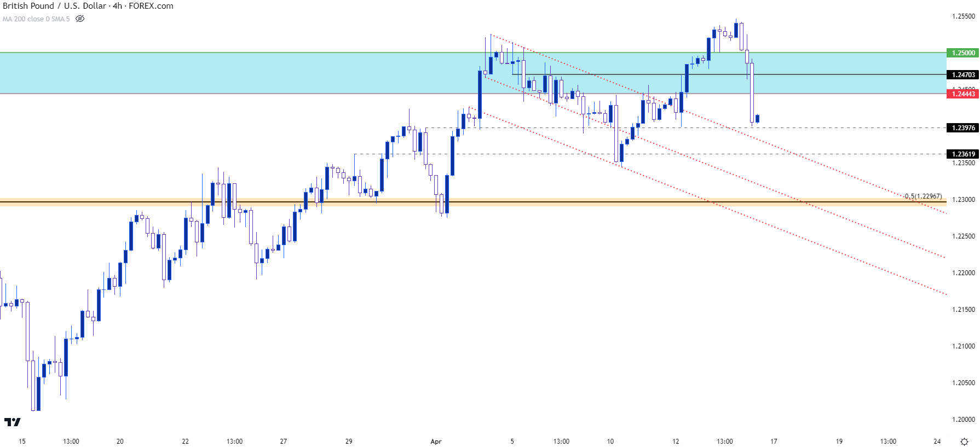Click the TradingView logo
The height and width of the screenshot is (447, 980).
click(12, 422)
